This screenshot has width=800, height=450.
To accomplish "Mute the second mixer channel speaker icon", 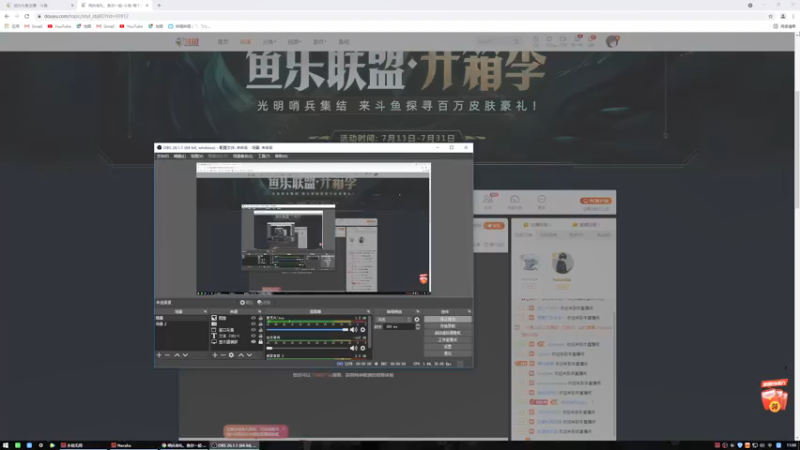I will coord(354,348).
